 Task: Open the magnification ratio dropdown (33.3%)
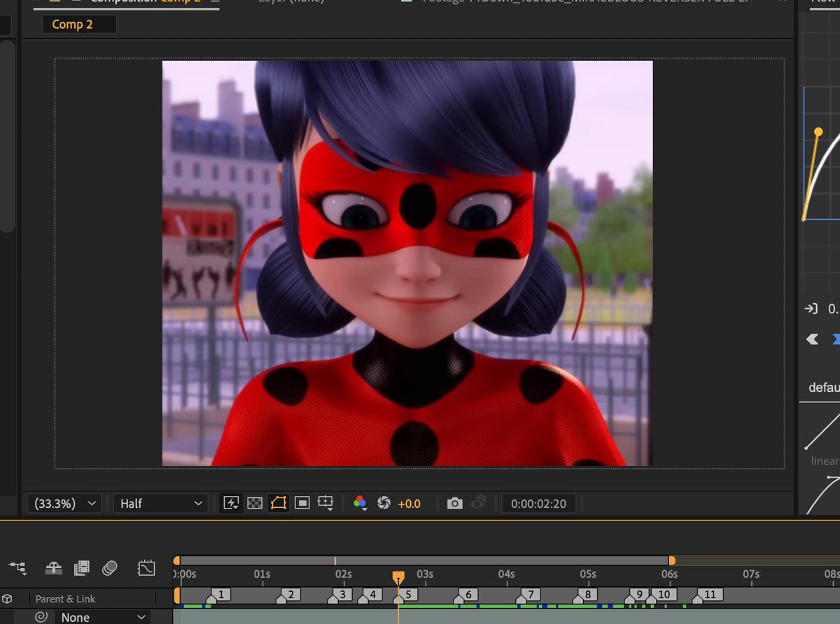(64, 503)
